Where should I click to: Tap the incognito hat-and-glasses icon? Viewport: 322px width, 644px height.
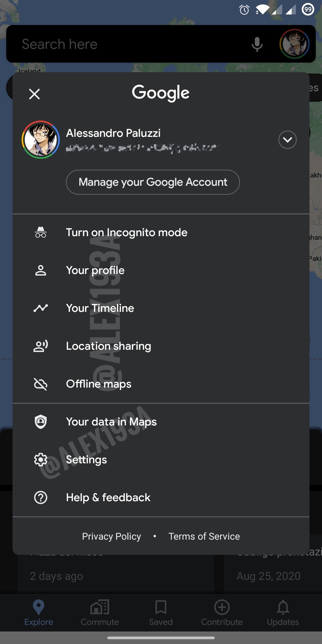pyautogui.click(x=41, y=232)
